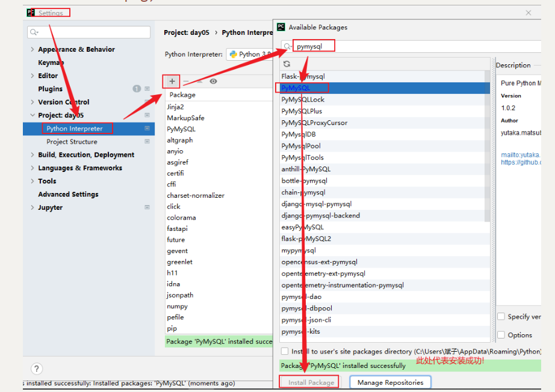
Task: Select fastapi installed package
Action: [x=219, y=228]
